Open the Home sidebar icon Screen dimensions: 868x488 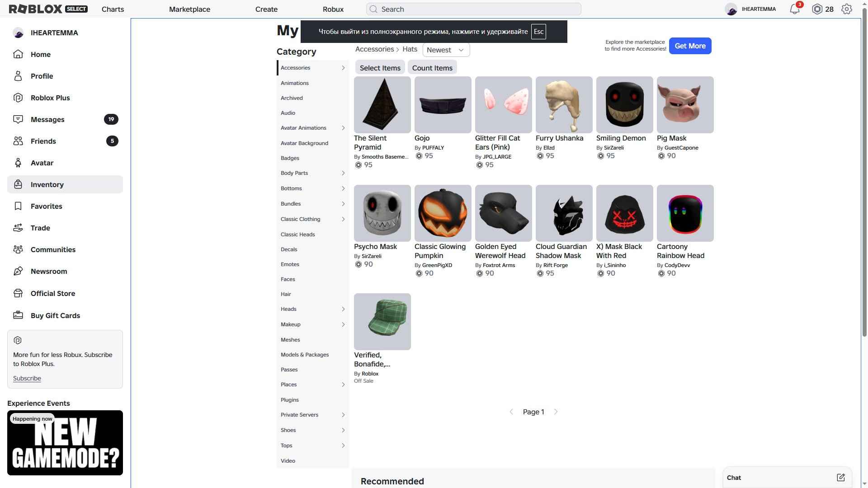tap(18, 54)
